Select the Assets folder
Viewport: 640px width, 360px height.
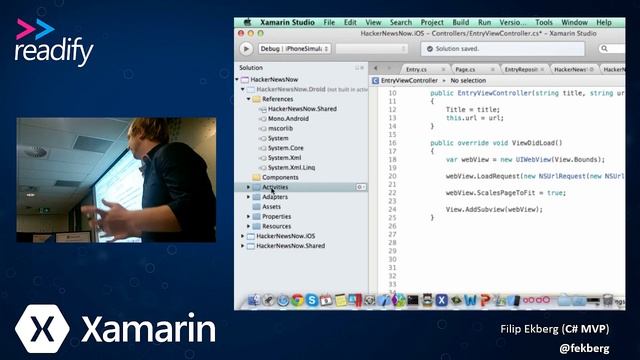[271, 207]
